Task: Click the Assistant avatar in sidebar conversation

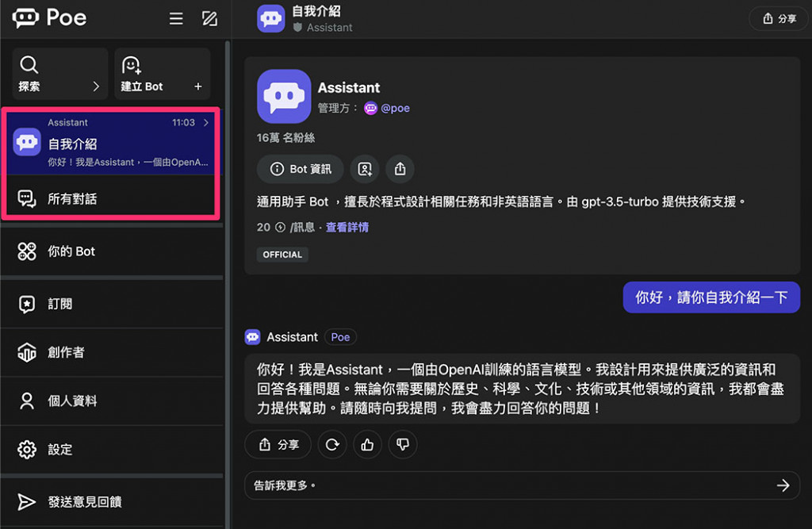Action: (x=27, y=141)
